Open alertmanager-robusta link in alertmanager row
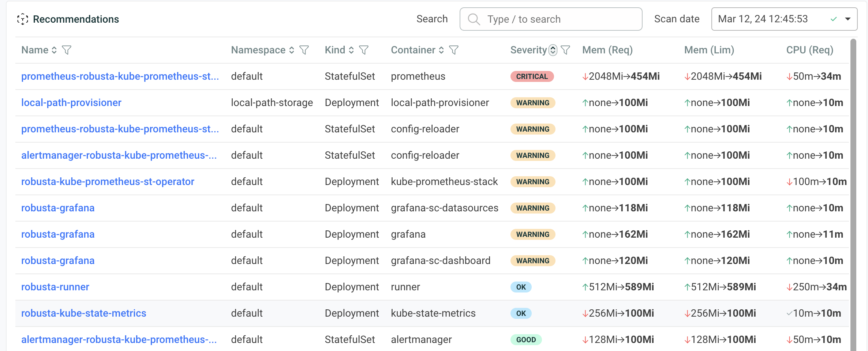Viewport: 868px width, 351px height. (119, 340)
